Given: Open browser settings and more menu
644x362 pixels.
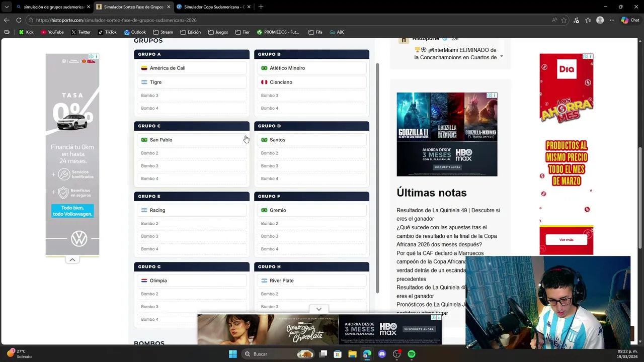Looking at the screenshot, I should tap(612, 20).
